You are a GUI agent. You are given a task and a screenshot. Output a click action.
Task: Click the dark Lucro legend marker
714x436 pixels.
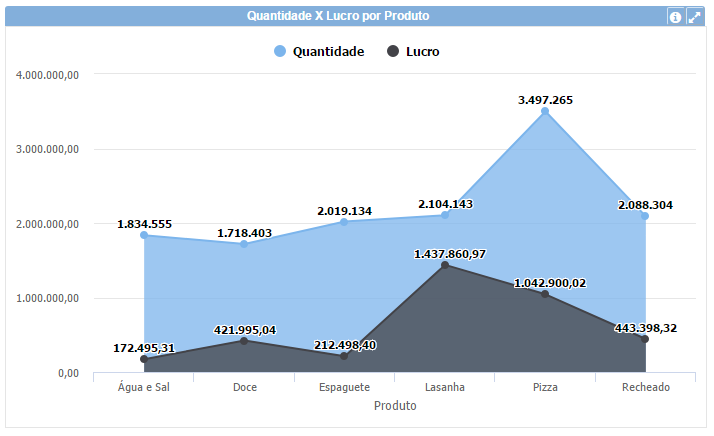click(x=393, y=51)
